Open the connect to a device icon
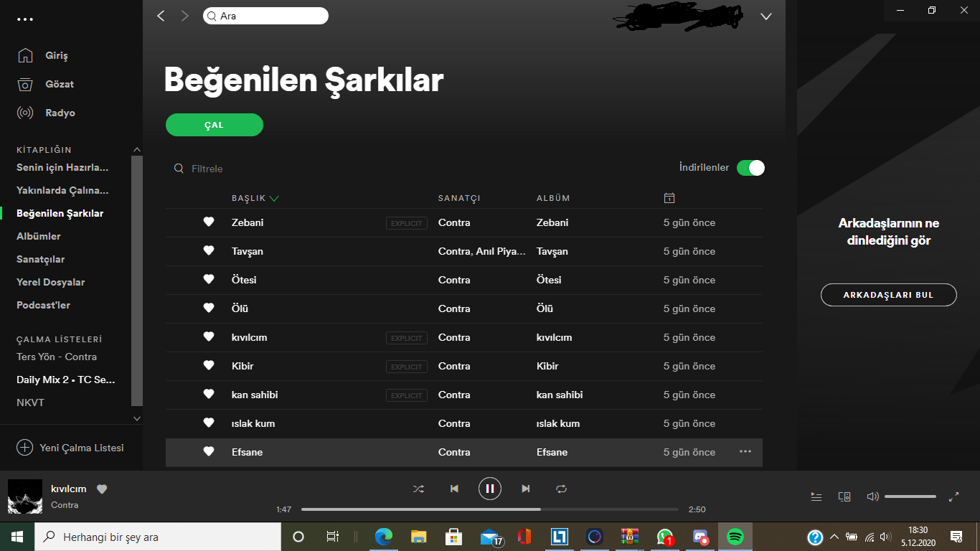The width and height of the screenshot is (980, 551). [844, 496]
